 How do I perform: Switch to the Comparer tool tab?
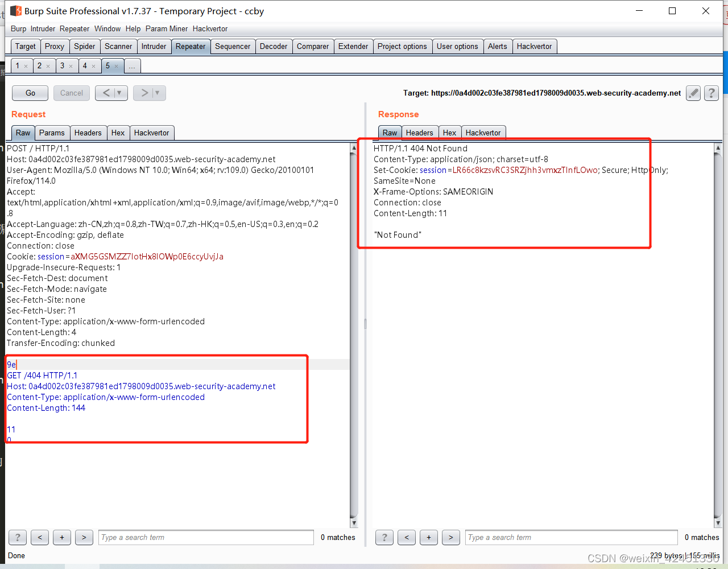[313, 46]
